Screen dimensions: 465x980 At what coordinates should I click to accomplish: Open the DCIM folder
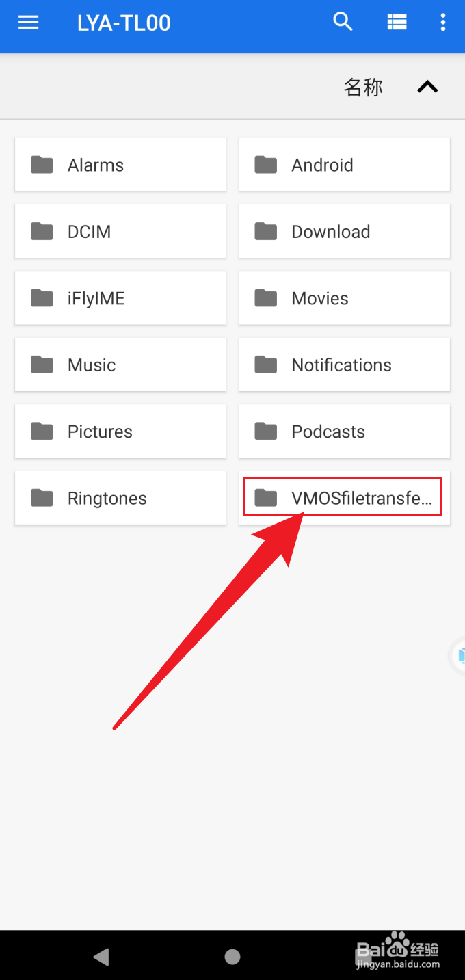click(120, 231)
